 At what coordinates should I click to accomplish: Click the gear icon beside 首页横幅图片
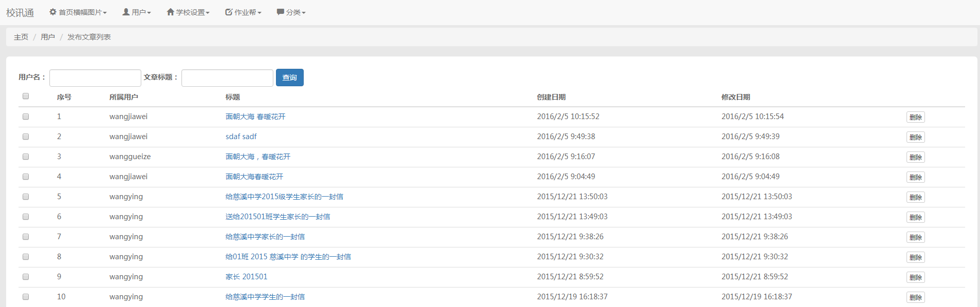pyautogui.click(x=52, y=12)
